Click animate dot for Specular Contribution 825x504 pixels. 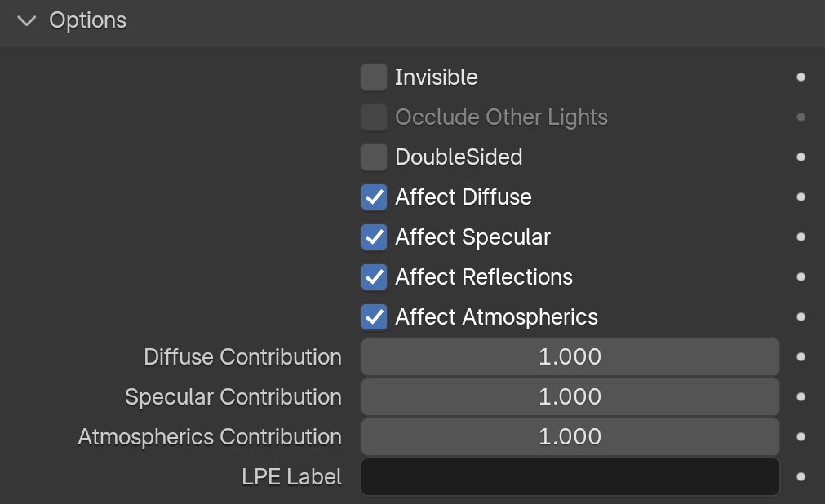(801, 396)
